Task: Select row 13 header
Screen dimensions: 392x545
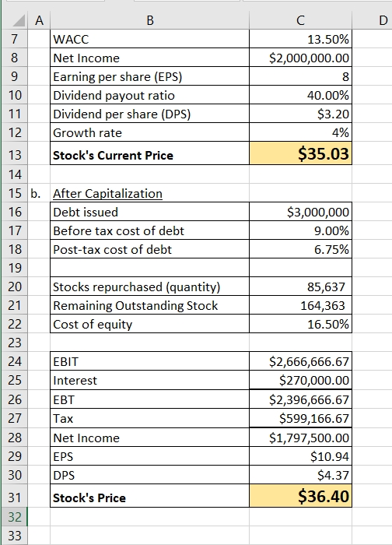Action: (14, 153)
